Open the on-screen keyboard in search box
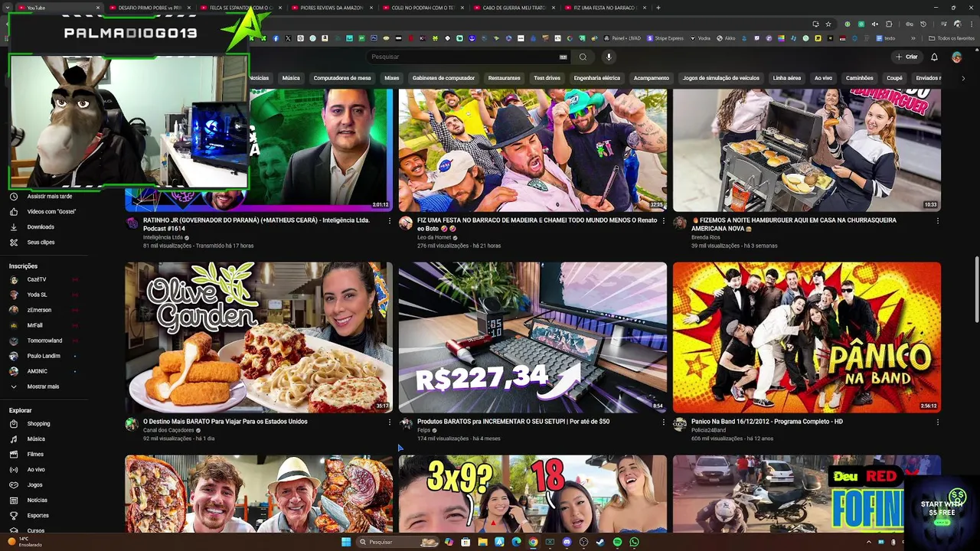 point(563,57)
